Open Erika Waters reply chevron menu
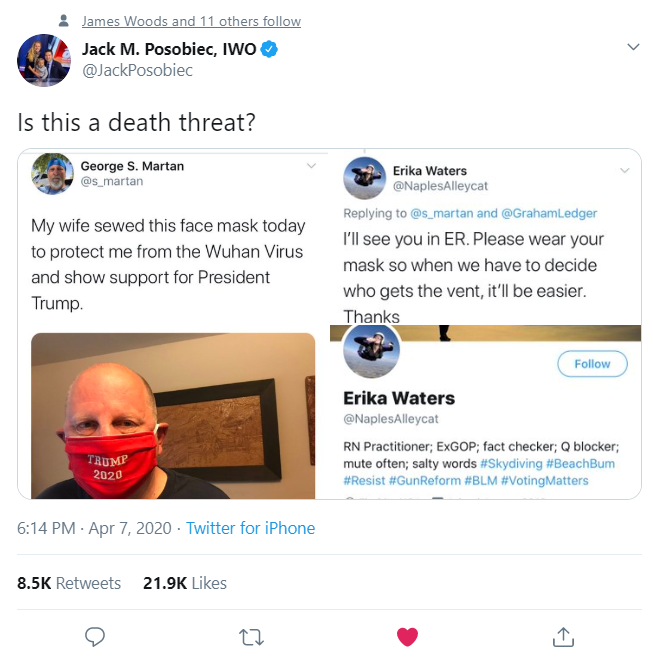Screen dimensions: 653x659 [625, 170]
